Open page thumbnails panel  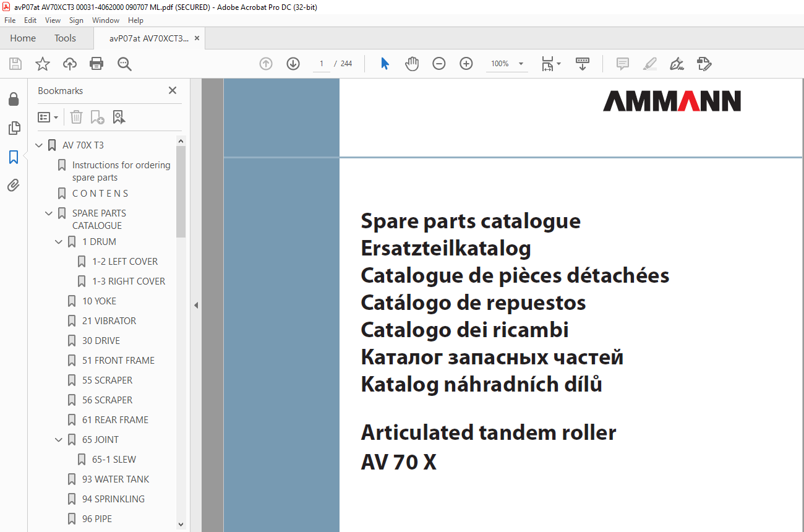(14, 128)
